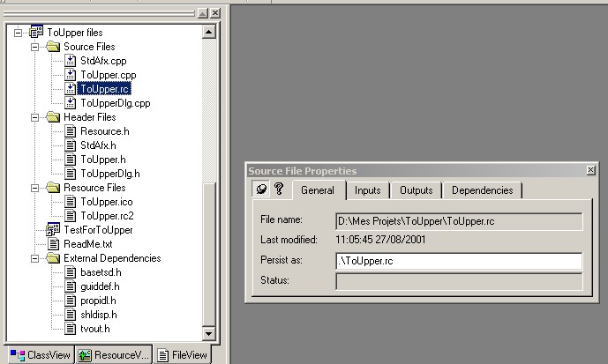Image resolution: width=608 pixels, height=364 pixels.
Task: Collapse the ToUpper files root node
Action: point(18,33)
